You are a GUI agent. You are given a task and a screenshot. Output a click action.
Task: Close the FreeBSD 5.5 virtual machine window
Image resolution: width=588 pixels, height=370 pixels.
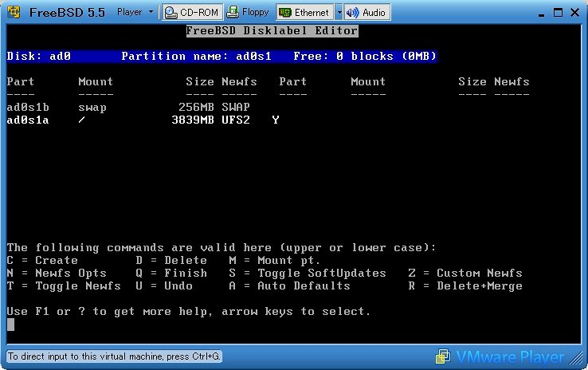tap(573, 12)
